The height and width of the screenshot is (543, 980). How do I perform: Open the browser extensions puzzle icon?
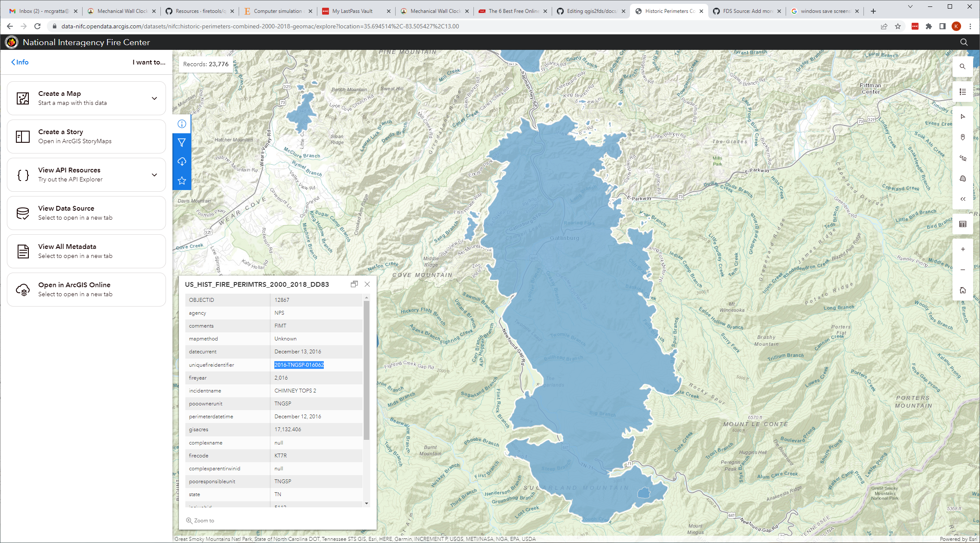coord(928,26)
